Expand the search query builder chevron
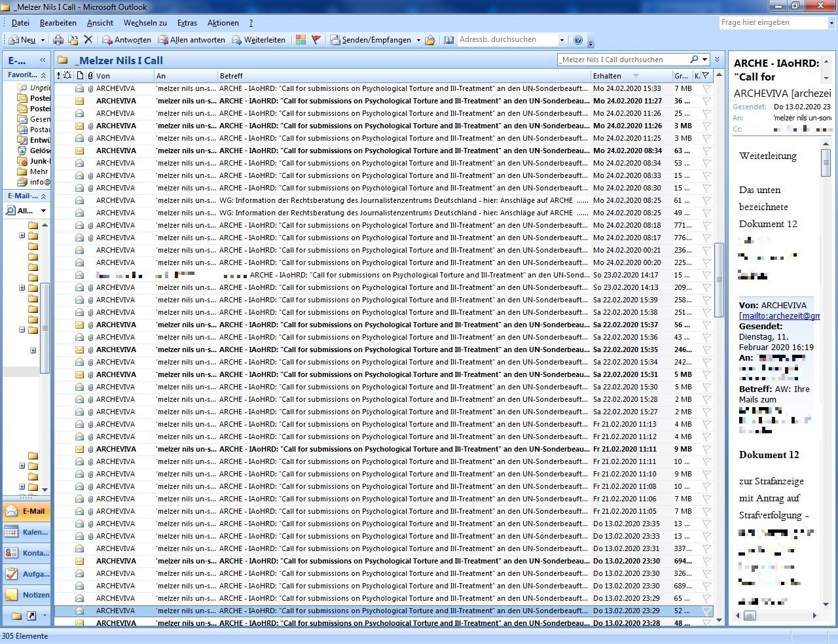The height and width of the screenshot is (644, 838). tap(717, 60)
